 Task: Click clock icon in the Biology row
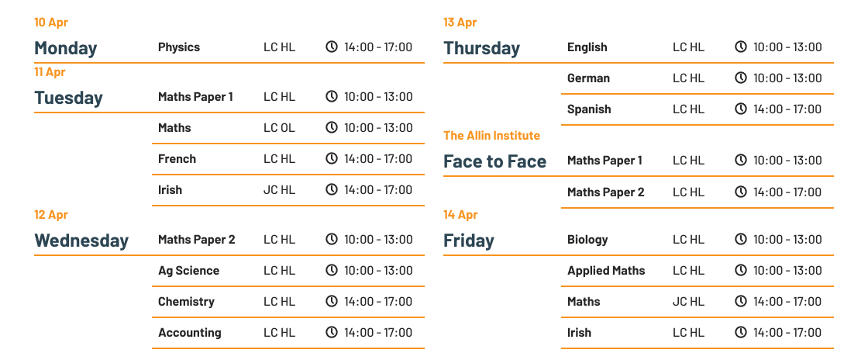[740, 240]
